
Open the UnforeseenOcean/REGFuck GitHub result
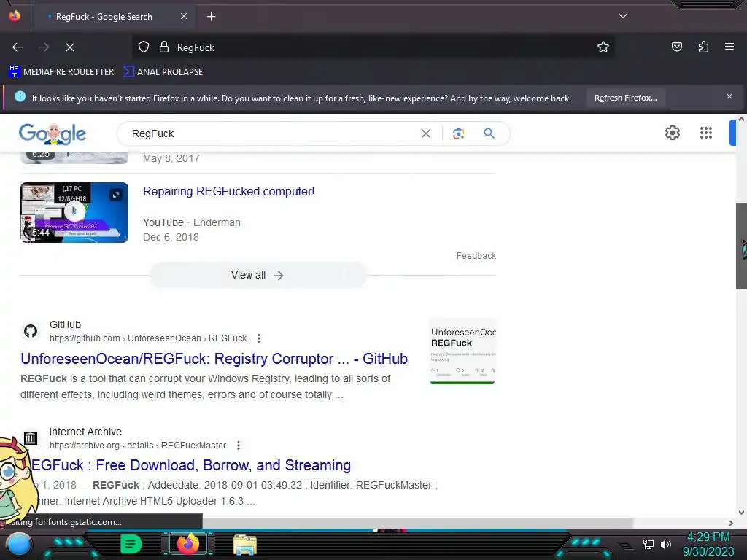[214, 359]
